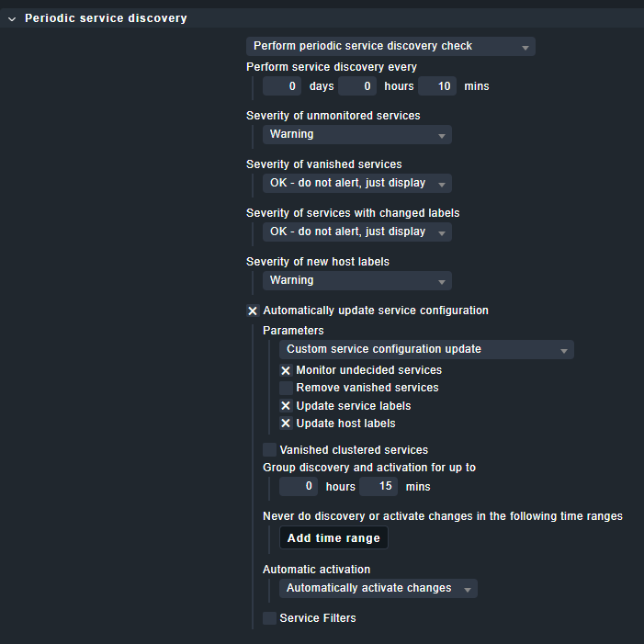Uncheck Monitor undecided services
Viewport: 644px width, 644px height.
286,370
